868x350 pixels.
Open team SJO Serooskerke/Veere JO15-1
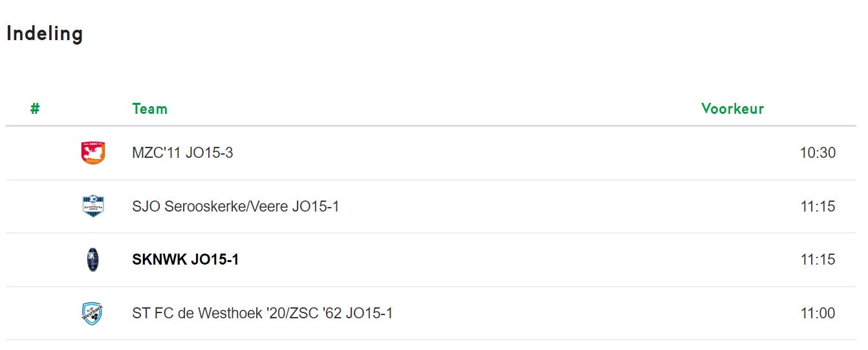(x=235, y=206)
